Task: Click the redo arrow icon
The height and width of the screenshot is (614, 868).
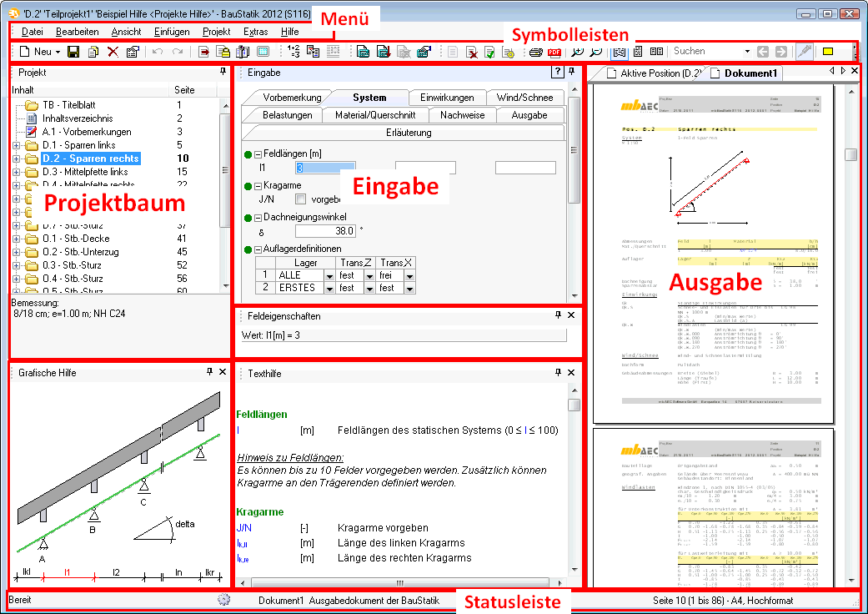Action: click(177, 52)
